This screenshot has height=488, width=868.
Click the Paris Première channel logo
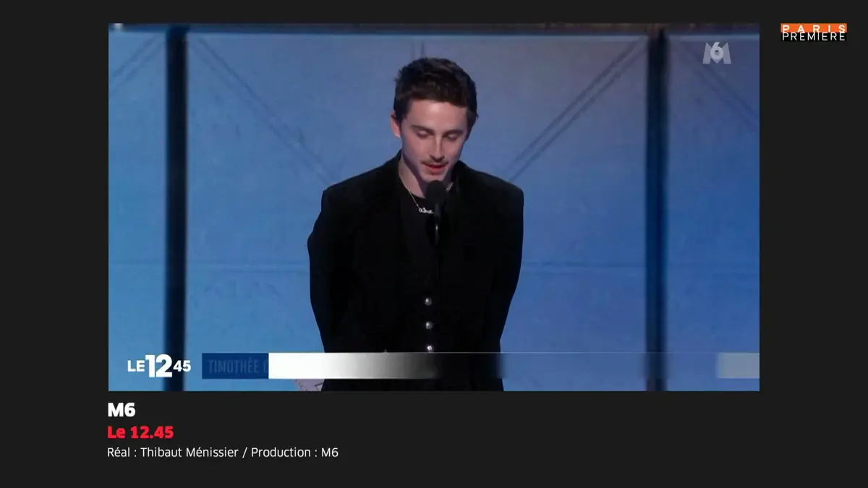pyautogui.click(x=813, y=32)
